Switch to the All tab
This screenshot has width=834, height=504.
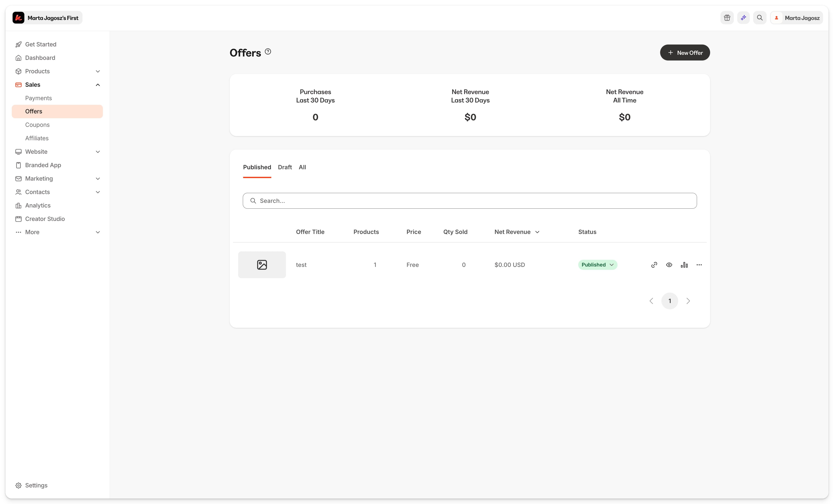point(302,167)
